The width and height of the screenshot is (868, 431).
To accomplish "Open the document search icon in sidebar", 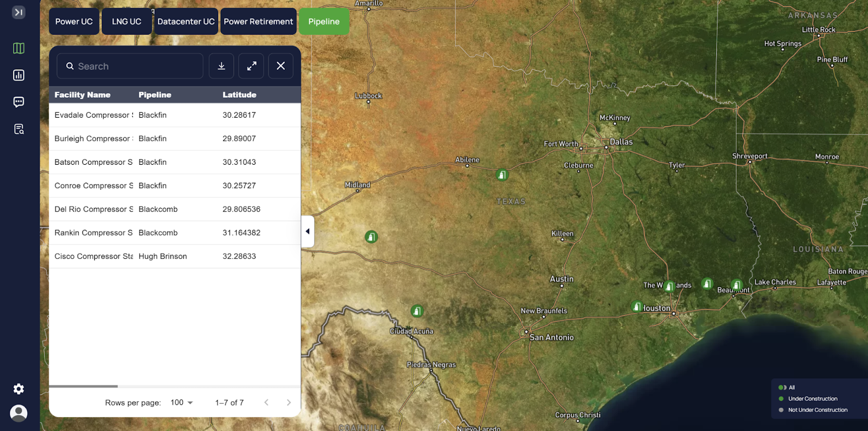I will tap(18, 129).
